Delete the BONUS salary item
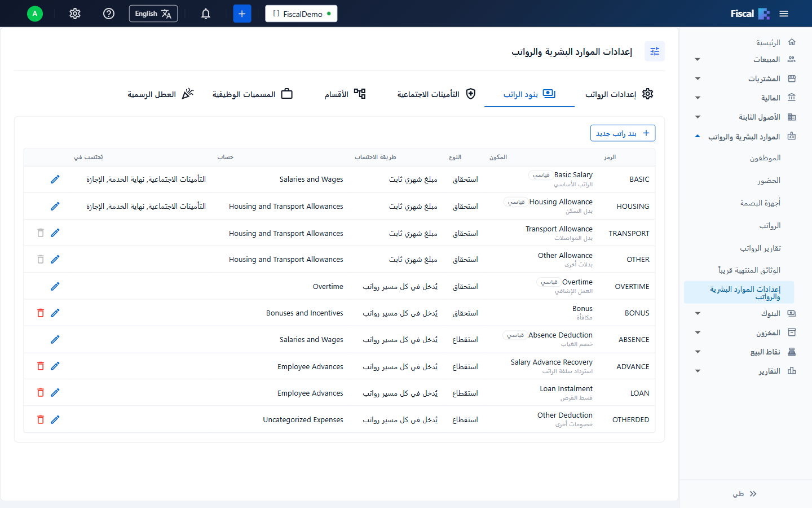This screenshot has width=812, height=508. tap(41, 313)
